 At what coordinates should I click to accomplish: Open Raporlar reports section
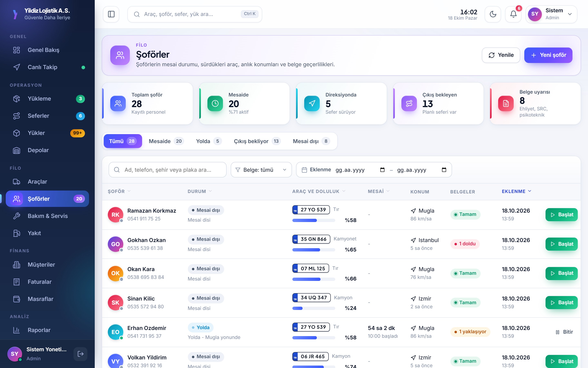click(47, 330)
